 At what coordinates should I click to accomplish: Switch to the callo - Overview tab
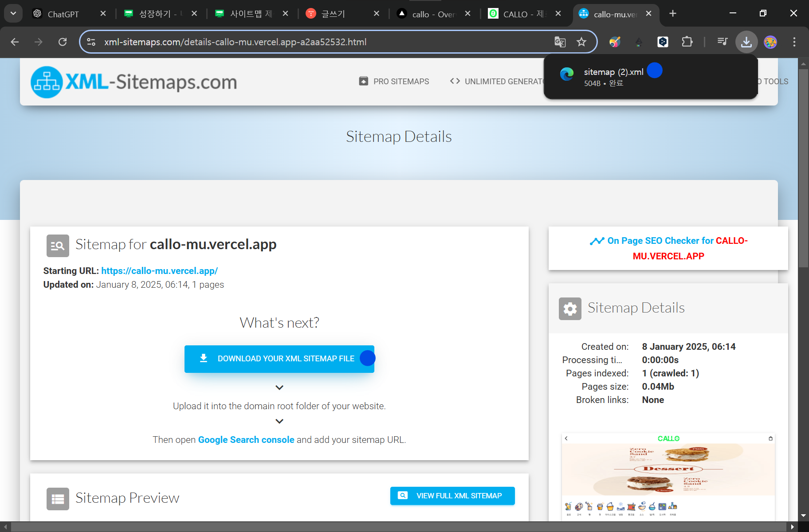[434, 14]
